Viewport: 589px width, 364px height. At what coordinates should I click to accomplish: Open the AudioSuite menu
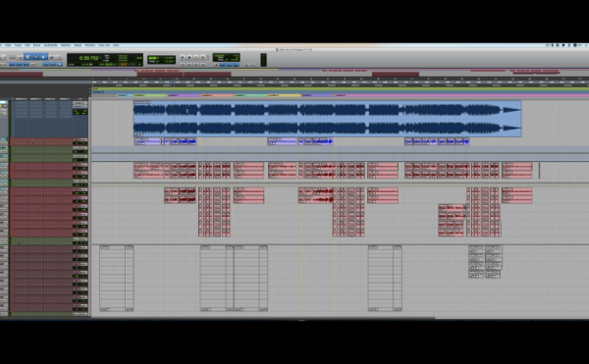click(50, 45)
